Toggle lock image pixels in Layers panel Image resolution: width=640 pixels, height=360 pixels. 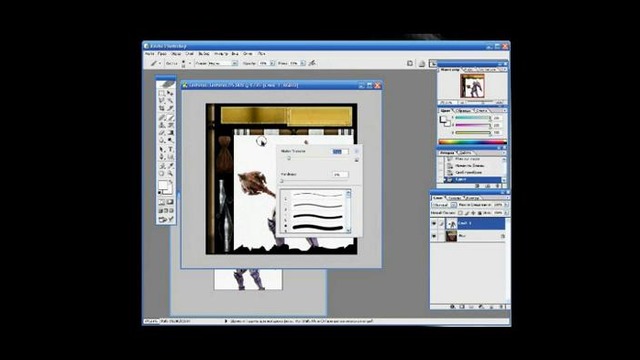tap(467, 213)
